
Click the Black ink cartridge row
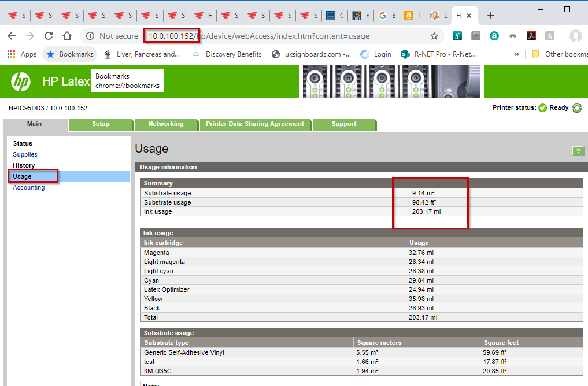coord(362,308)
